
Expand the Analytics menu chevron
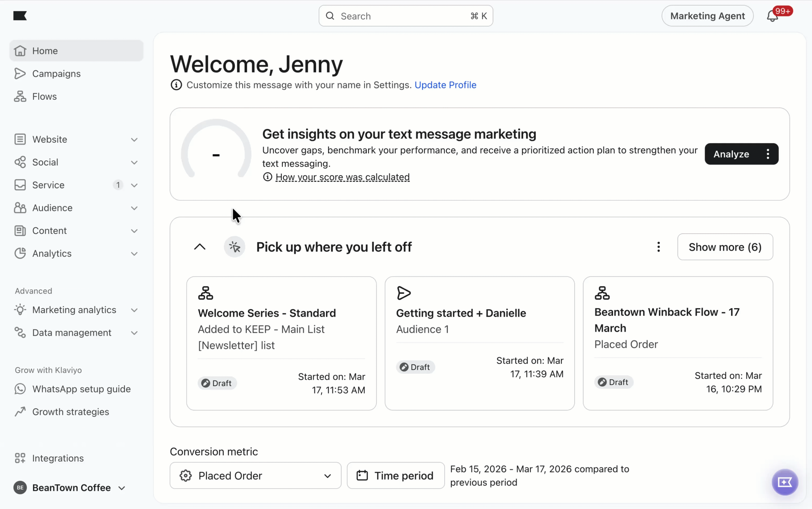pos(134,253)
